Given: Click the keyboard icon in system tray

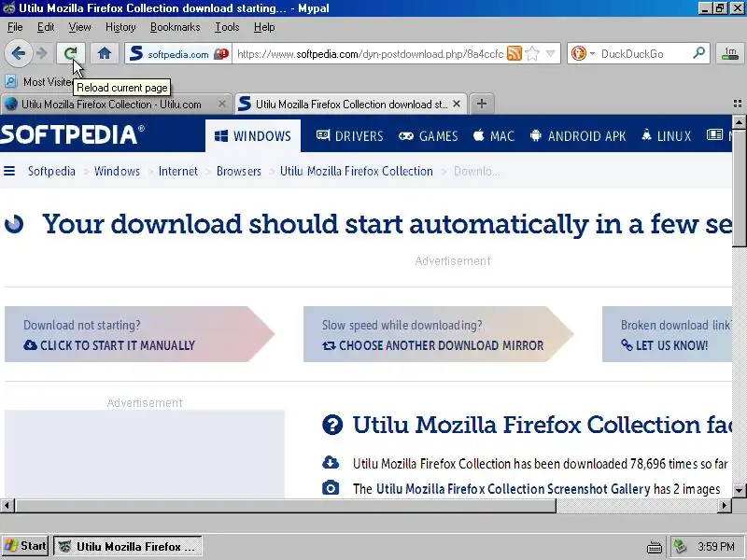Looking at the screenshot, I should 655,547.
